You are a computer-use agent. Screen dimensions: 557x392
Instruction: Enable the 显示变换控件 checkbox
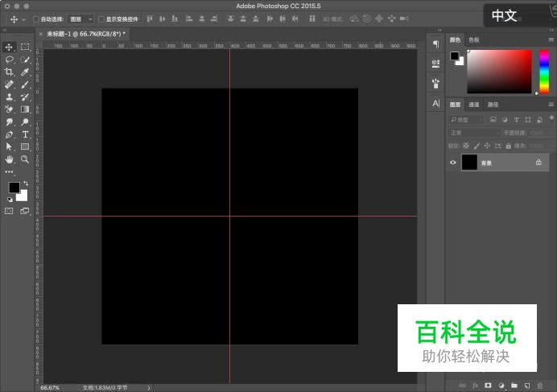[x=101, y=19]
